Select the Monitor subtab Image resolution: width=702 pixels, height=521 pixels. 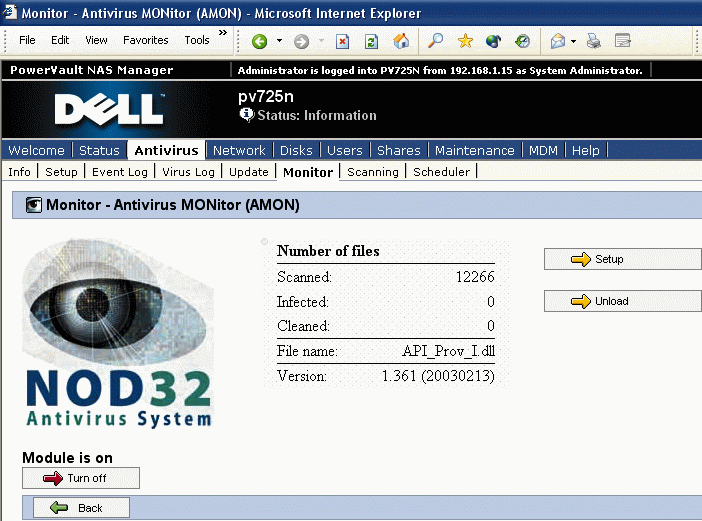tap(308, 172)
